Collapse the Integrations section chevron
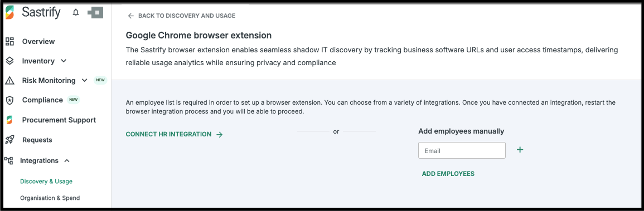This screenshot has height=211, width=644. pyautogui.click(x=67, y=160)
